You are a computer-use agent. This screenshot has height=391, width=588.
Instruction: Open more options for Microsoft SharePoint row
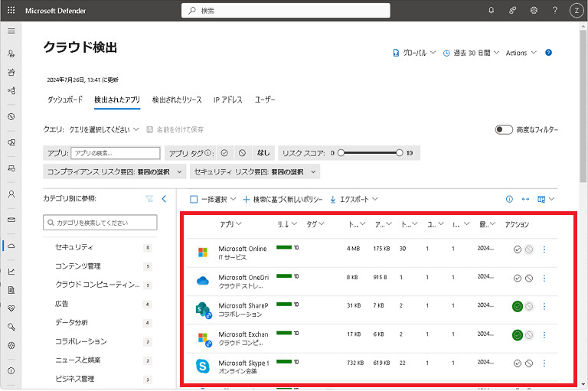pyautogui.click(x=544, y=306)
